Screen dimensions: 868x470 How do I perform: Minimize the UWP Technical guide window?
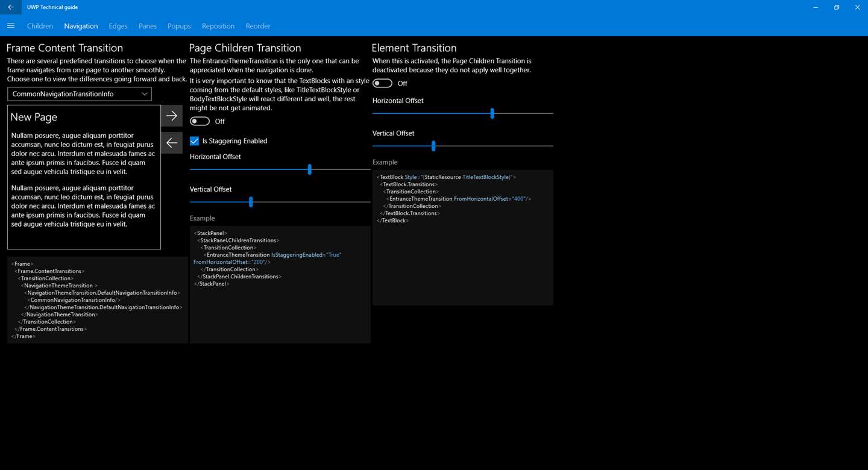tap(816, 7)
